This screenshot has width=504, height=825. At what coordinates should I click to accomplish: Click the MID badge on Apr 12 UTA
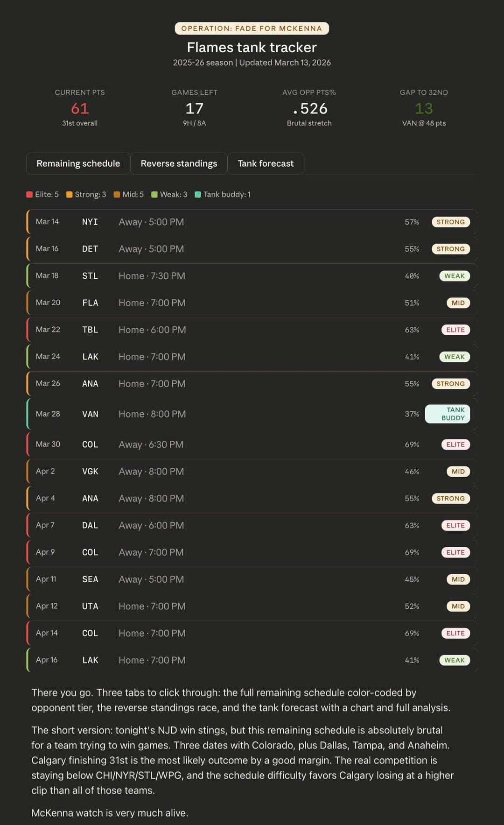tap(458, 606)
